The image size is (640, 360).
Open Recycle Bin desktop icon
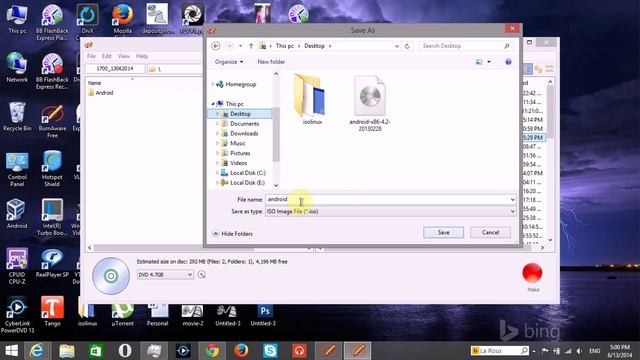tap(17, 117)
